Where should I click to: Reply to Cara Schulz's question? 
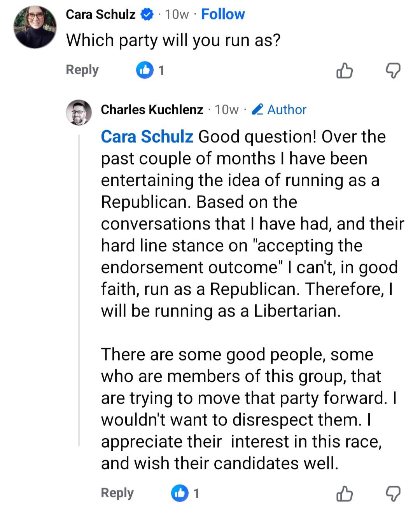(x=82, y=70)
